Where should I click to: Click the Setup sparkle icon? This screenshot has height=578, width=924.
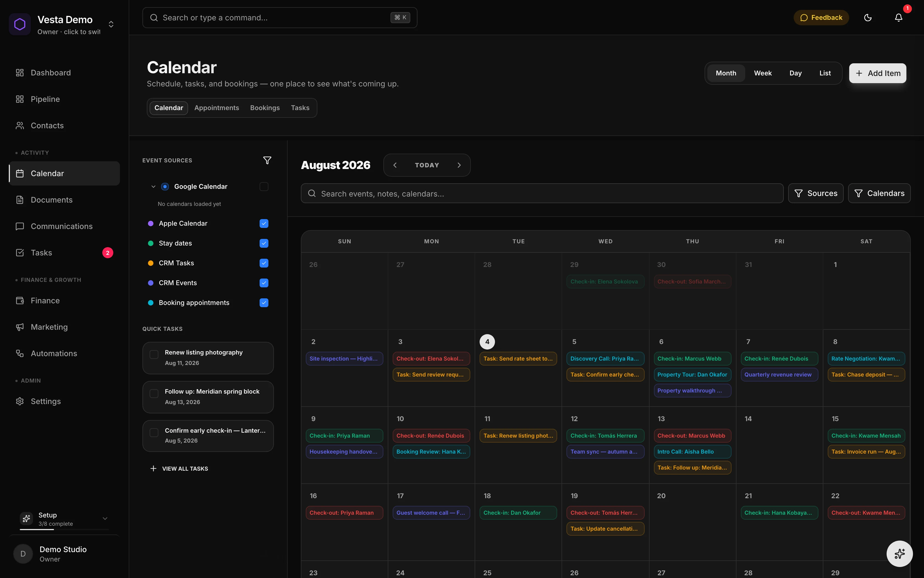click(x=26, y=518)
